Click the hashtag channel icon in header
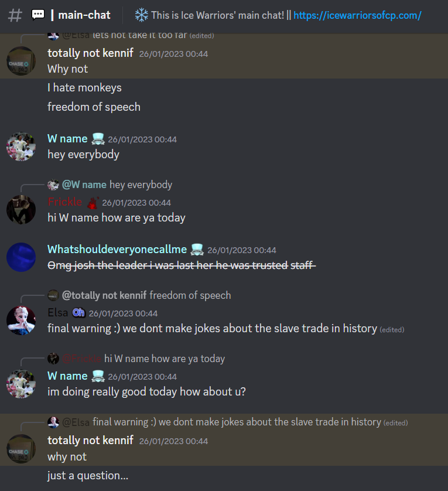Image resolution: width=448 pixels, height=491 pixels. point(15,15)
